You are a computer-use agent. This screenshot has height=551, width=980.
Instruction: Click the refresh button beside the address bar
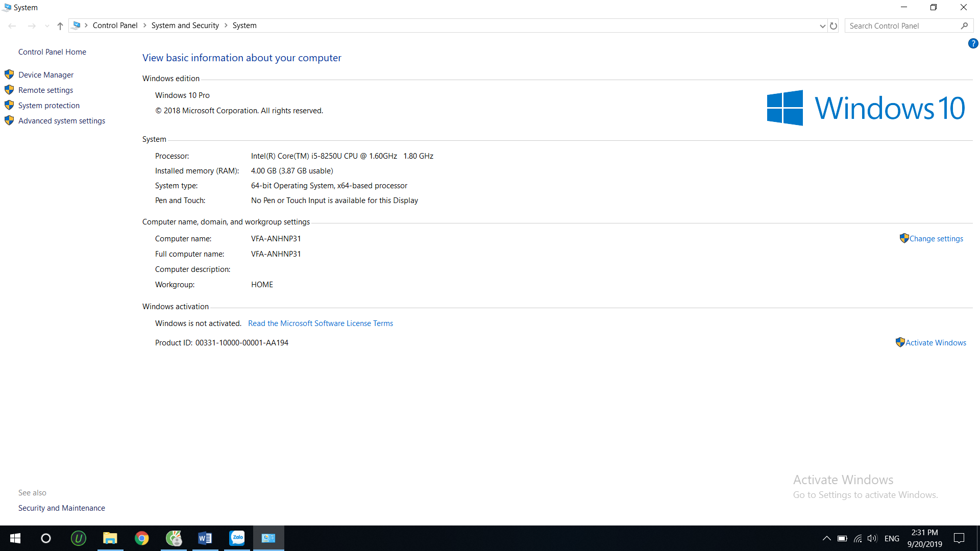pyautogui.click(x=834, y=26)
